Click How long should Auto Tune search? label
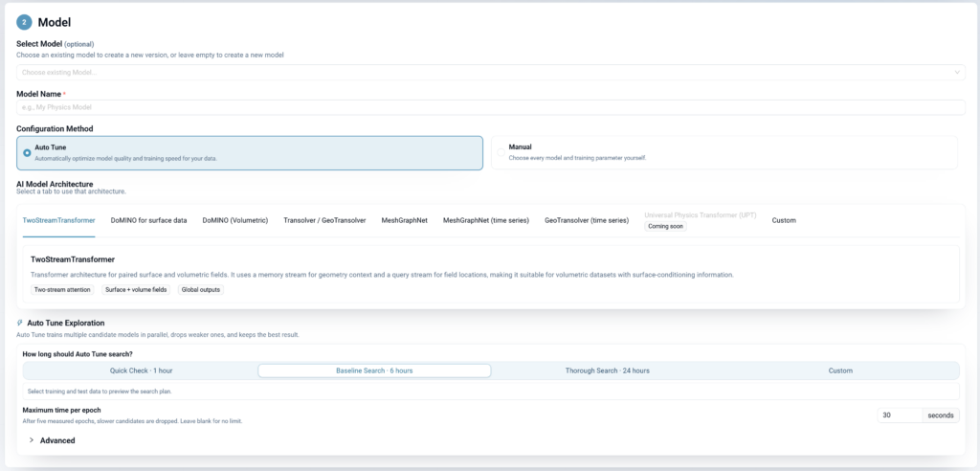 click(x=78, y=354)
